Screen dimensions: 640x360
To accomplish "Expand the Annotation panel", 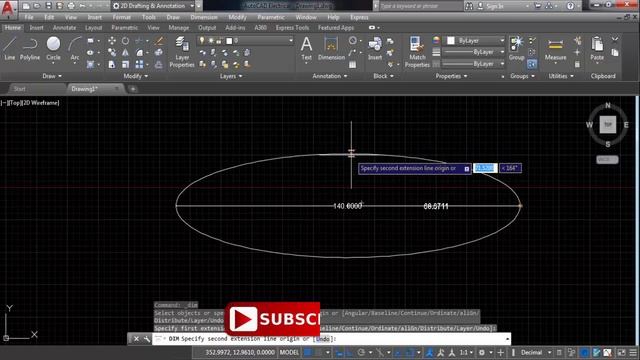I will (x=330, y=76).
